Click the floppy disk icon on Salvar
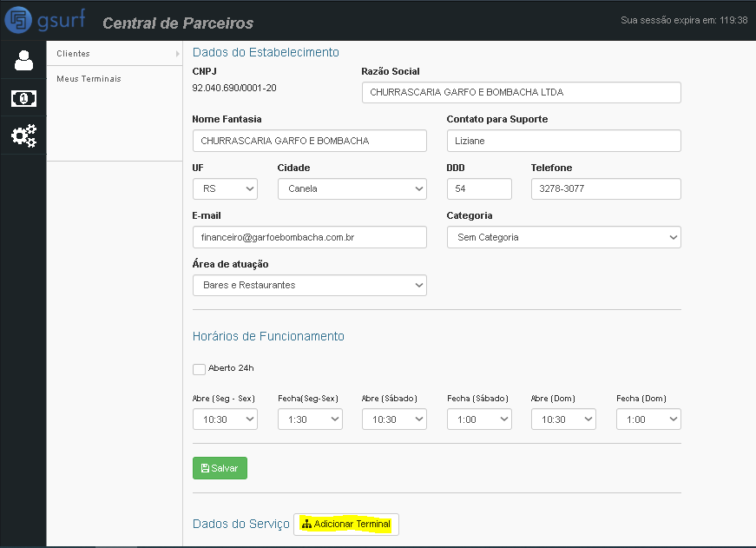This screenshot has height=548, width=756. point(205,468)
